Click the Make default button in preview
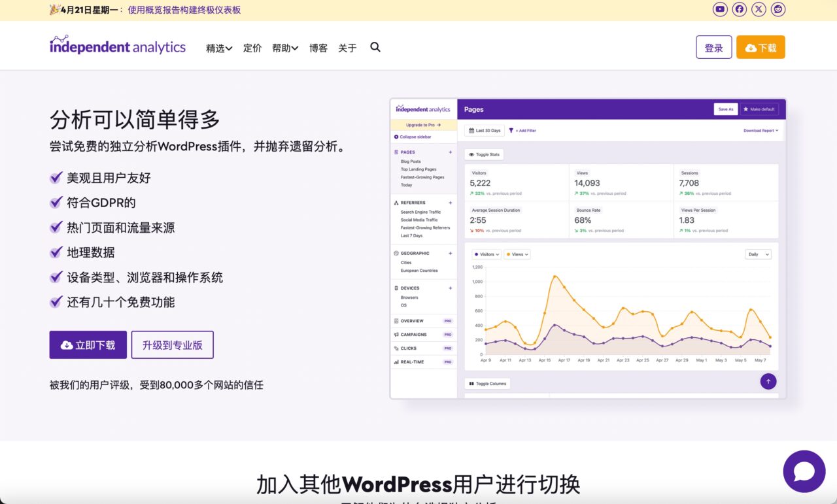This screenshot has height=504, width=837. 759,109
